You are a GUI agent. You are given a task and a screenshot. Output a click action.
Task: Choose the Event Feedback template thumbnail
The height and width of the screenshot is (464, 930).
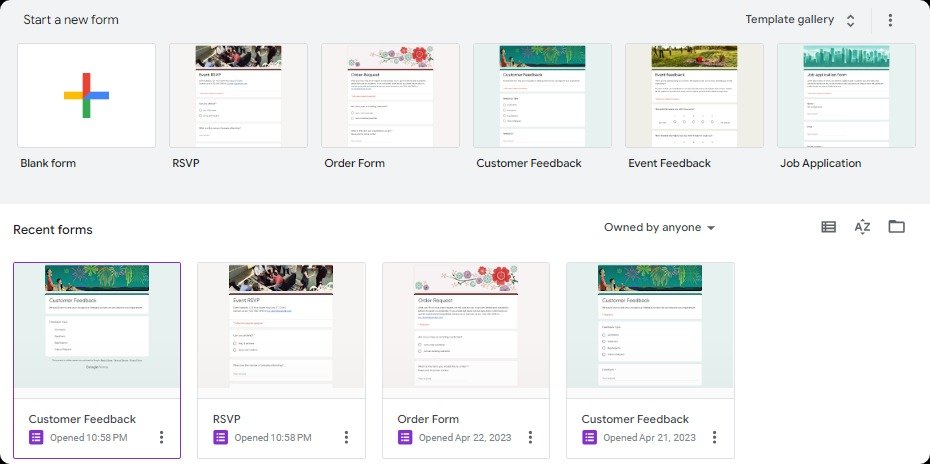tap(694, 96)
